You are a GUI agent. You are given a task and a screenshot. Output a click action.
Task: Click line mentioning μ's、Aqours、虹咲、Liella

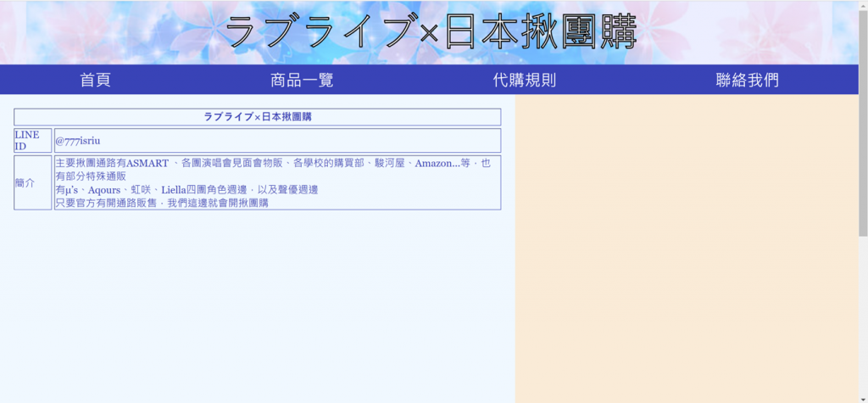point(186,189)
